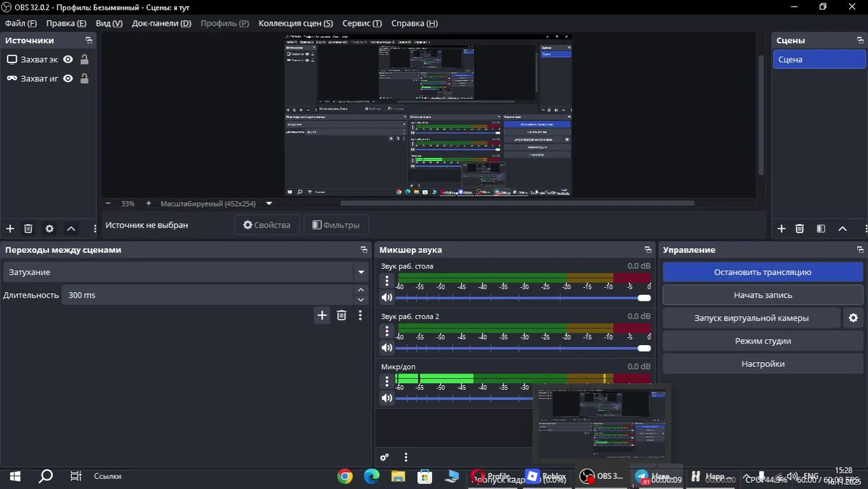This screenshot has height=489, width=868.
Task: Open Windows Start menu
Action: coord(15,477)
